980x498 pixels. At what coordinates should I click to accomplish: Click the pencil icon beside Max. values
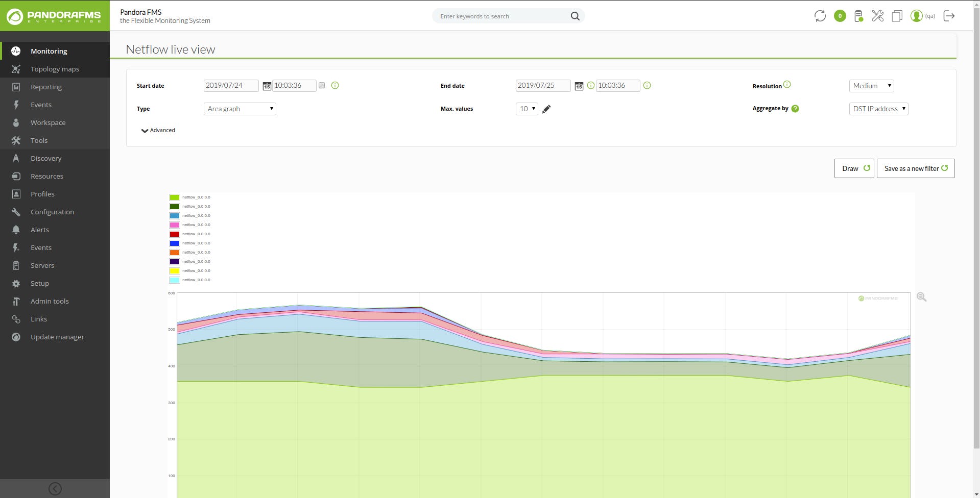point(546,109)
